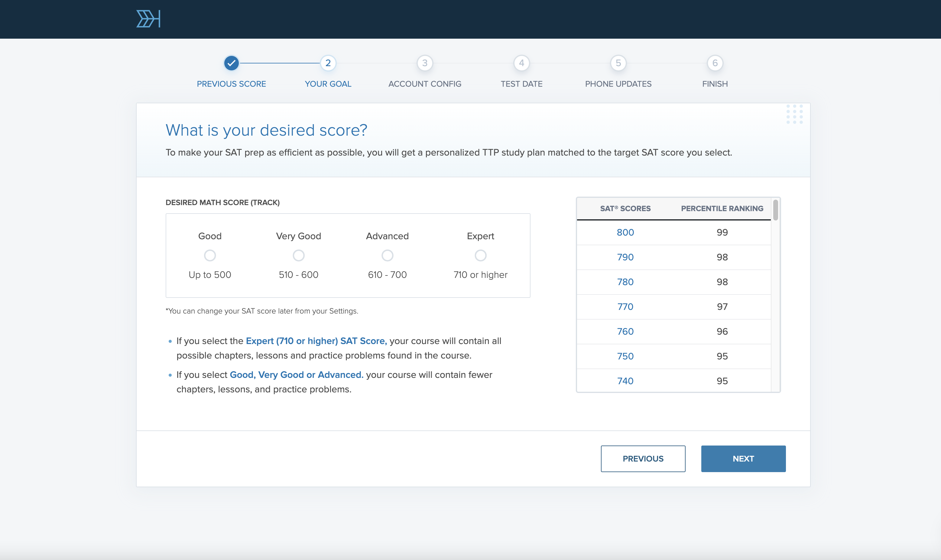Click the step 5 circle icon
Image resolution: width=941 pixels, height=560 pixels.
pyautogui.click(x=618, y=63)
